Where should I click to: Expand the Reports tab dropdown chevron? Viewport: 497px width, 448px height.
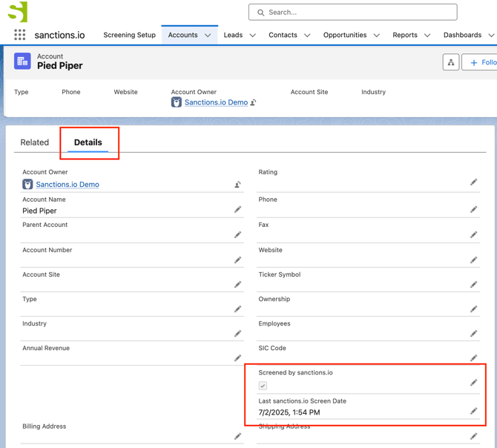tap(427, 35)
